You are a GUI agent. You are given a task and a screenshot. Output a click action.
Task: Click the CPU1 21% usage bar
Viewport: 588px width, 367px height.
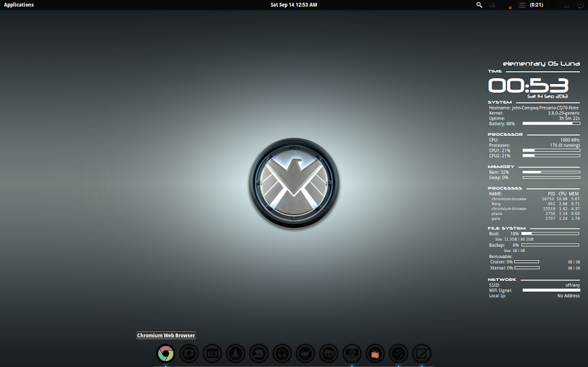pyautogui.click(x=551, y=150)
